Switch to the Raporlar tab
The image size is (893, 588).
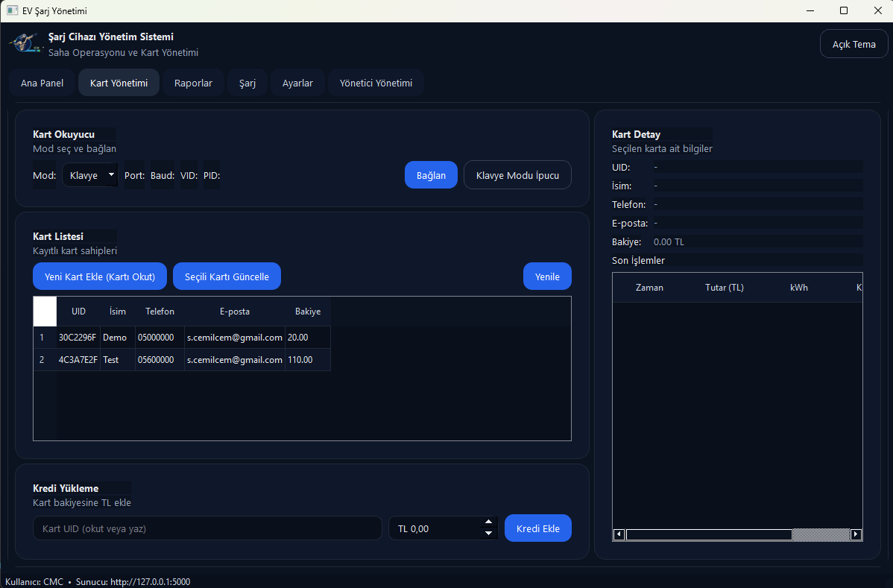193,83
